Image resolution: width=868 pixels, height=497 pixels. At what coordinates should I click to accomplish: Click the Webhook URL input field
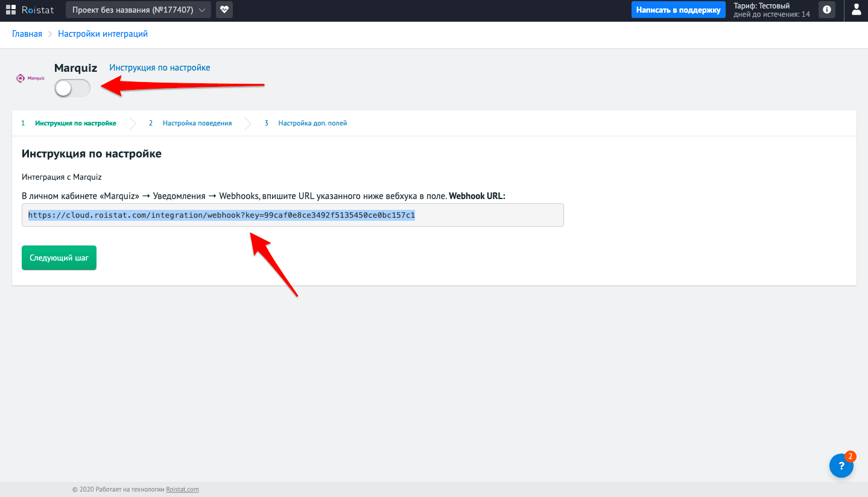click(x=293, y=215)
